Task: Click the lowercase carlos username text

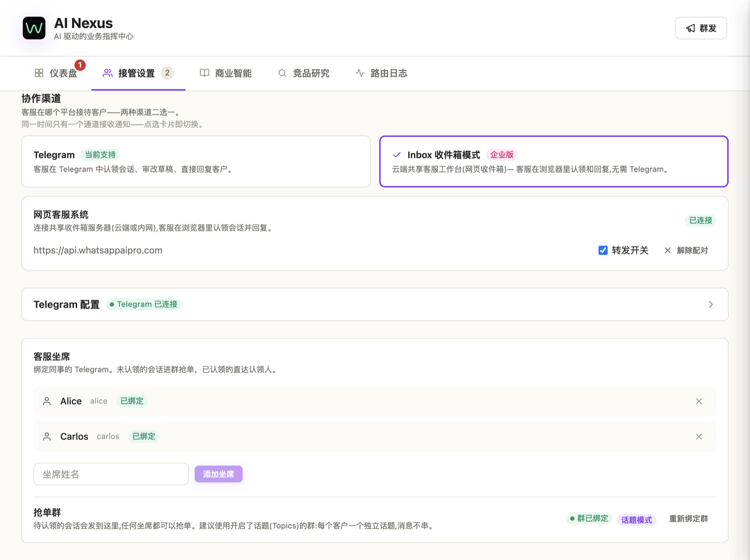Action: coord(108,436)
